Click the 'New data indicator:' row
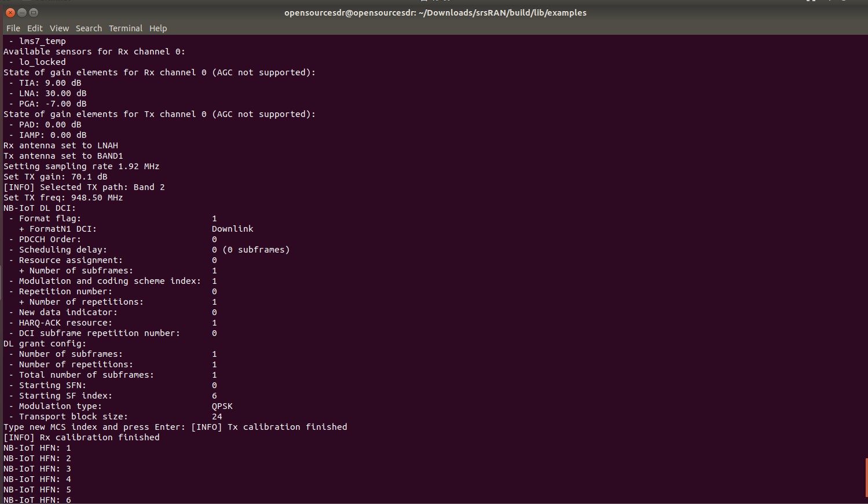Screen dimensions: 868x504 click(x=113, y=312)
